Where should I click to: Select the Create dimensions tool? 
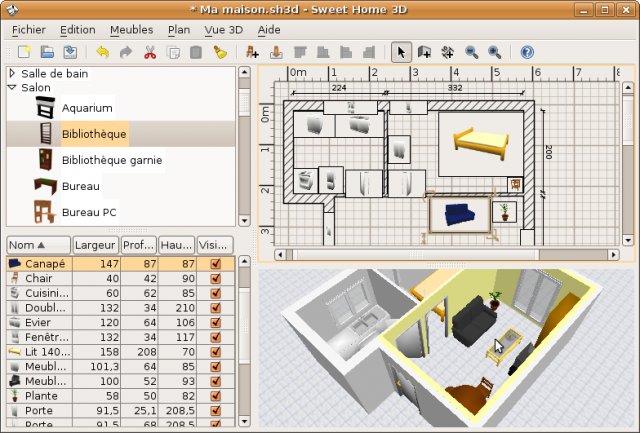coord(448,52)
